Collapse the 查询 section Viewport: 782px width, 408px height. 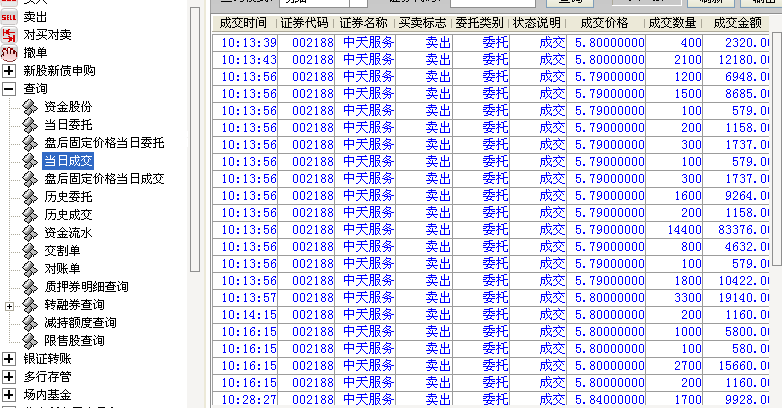[8, 89]
